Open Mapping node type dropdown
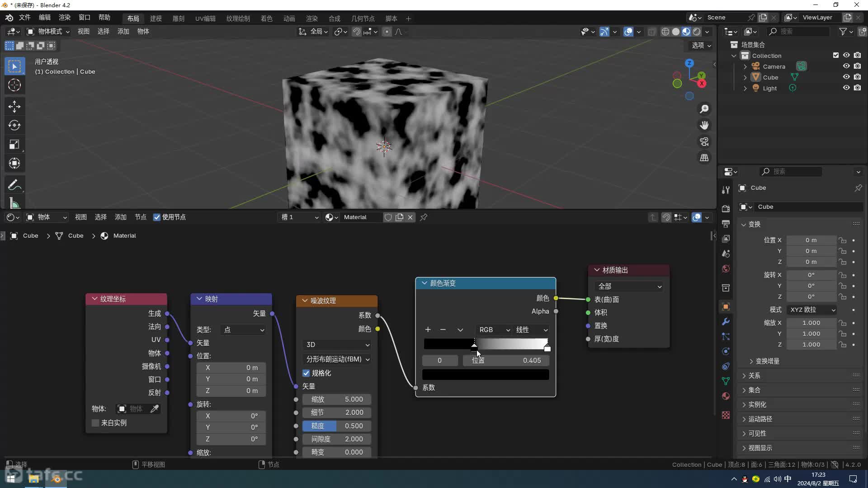 pyautogui.click(x=243, y=330)
